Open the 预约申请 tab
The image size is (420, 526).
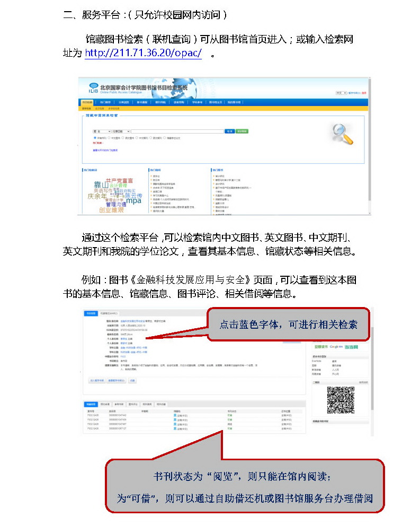point(105,404)
